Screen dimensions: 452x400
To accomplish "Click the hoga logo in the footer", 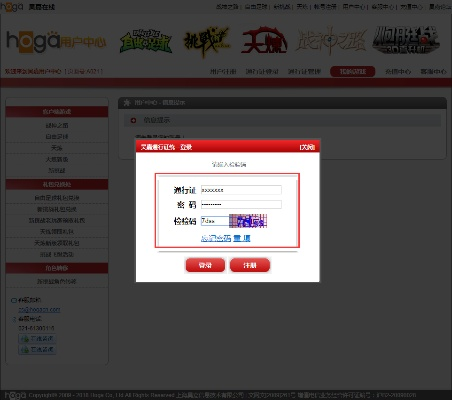I will pos(15,395).
